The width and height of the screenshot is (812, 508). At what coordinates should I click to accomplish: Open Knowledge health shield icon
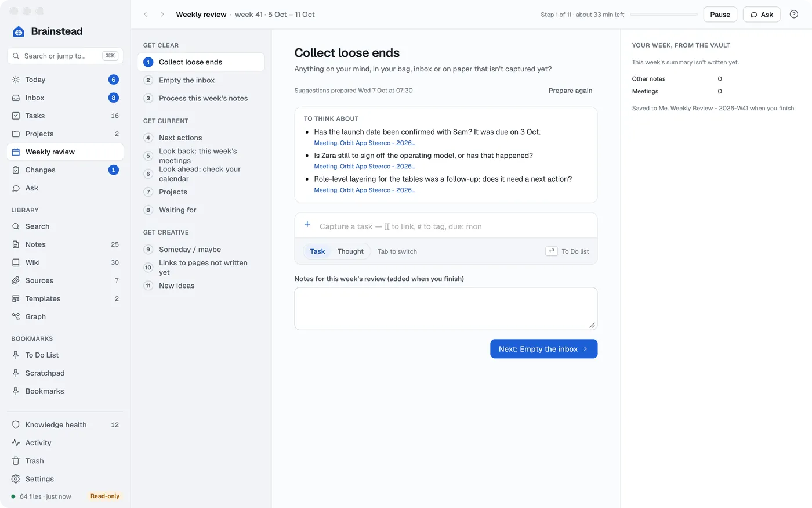coord(16,425)
